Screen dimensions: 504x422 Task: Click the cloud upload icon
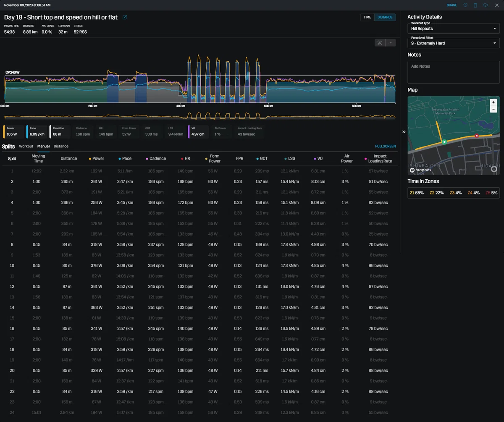point(486,5)
